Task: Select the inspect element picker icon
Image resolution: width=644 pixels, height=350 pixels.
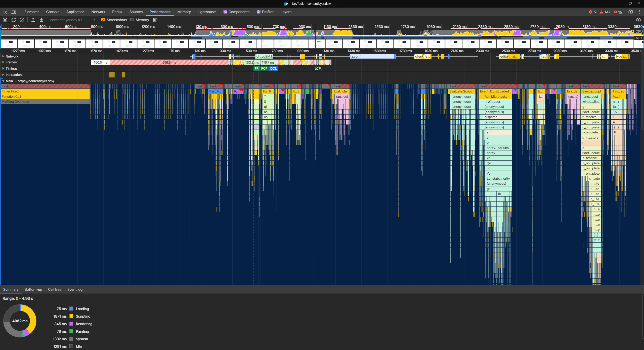Action: pyautogui.click(x=5, y=12)
